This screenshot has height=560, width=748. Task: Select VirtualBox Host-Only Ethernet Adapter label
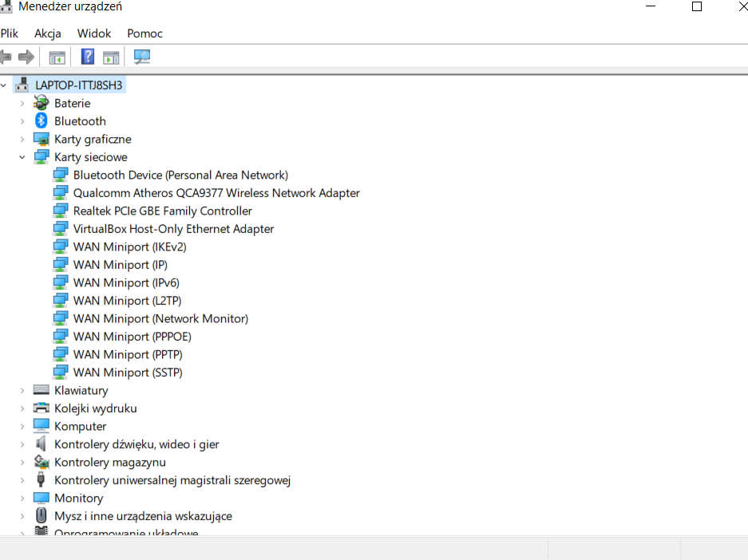point(174,229)
